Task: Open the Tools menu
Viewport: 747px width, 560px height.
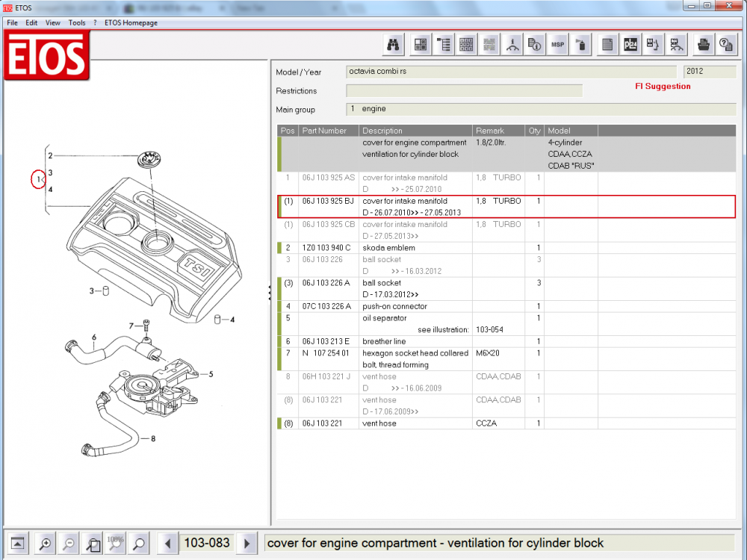Action: pyautogui.click(x=77, y=22)
